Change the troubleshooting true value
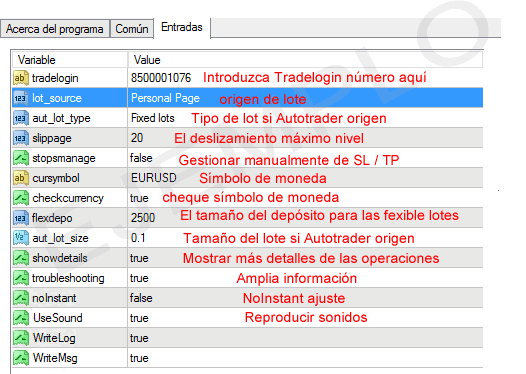526x374 pixels. point(139,278)
